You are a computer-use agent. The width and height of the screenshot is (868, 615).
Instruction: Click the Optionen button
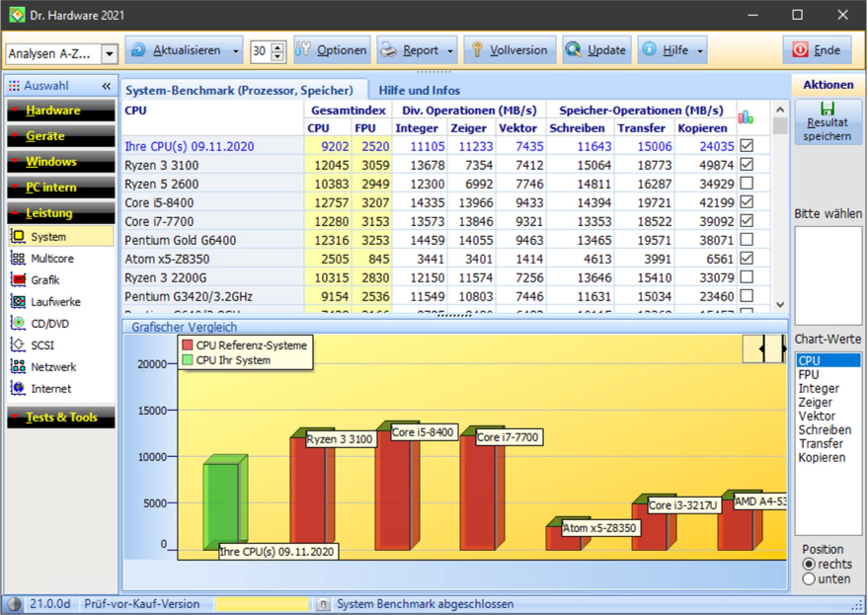[332, 50]
